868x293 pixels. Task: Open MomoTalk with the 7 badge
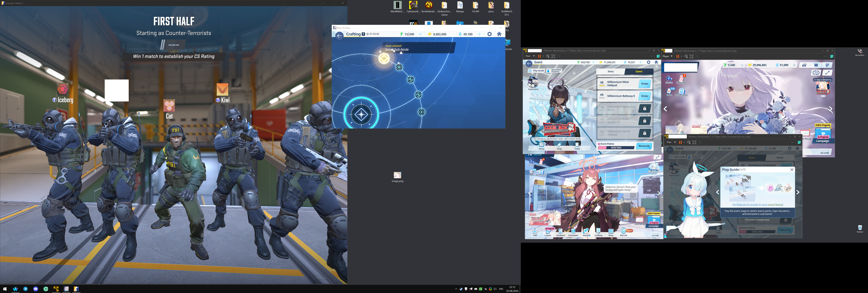(x=681, y=79)
